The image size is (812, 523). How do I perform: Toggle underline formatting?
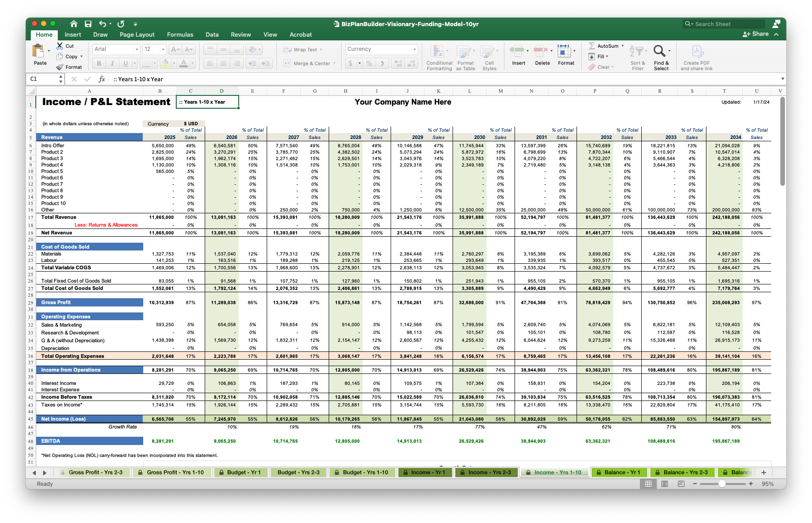point(125,63)
